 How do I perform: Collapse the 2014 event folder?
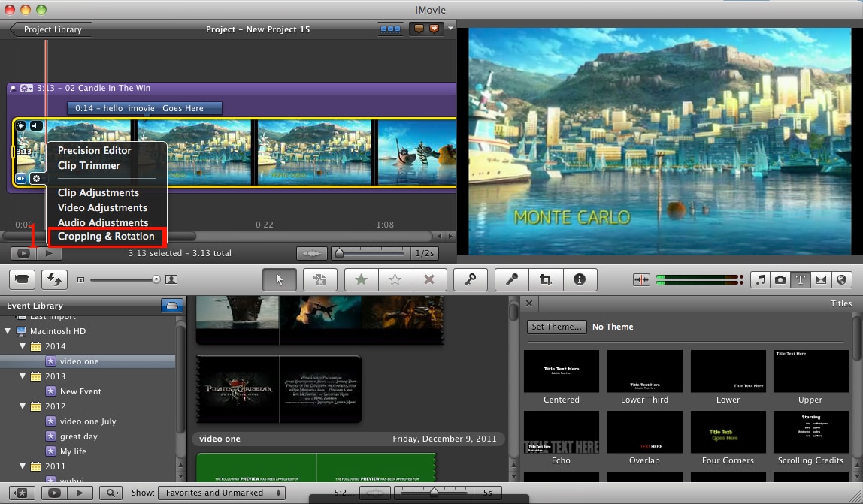click(x=23, y=346)
